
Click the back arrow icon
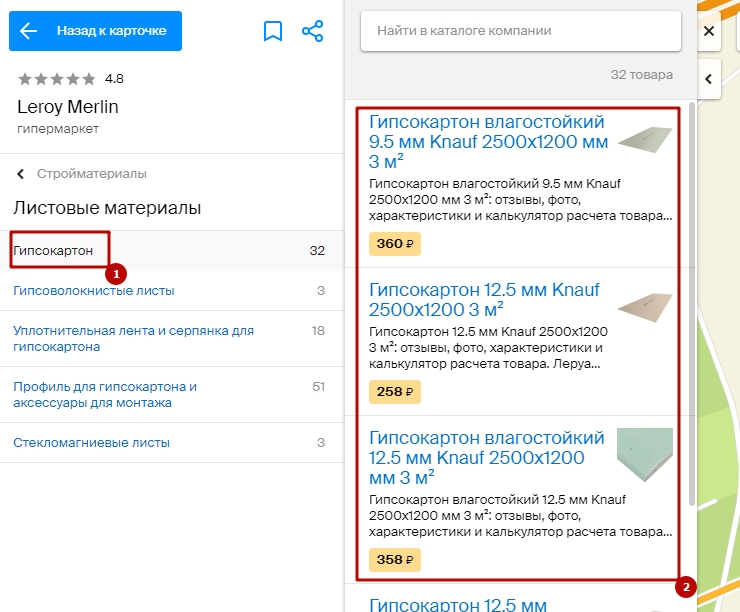pyautogui.click(x=28, y=31)
